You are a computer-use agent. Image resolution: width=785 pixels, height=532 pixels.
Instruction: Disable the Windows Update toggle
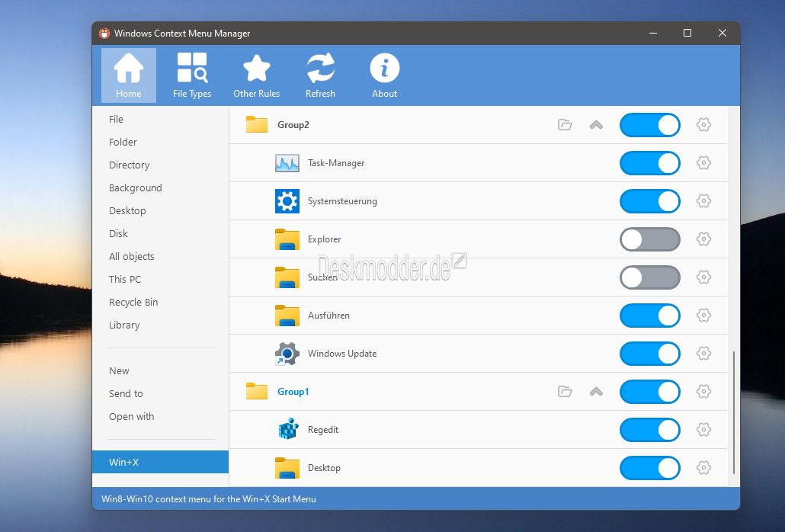(650, 354)
